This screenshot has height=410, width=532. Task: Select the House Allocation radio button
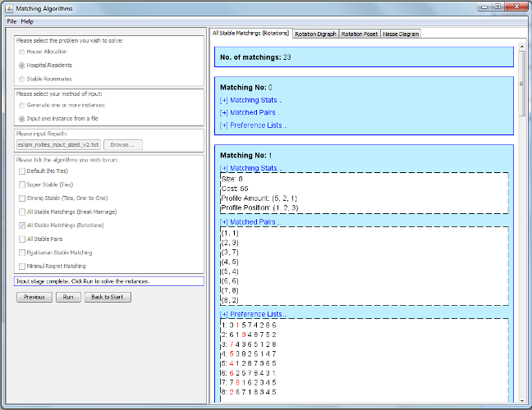pyautogui.click(x=21, y=52)
